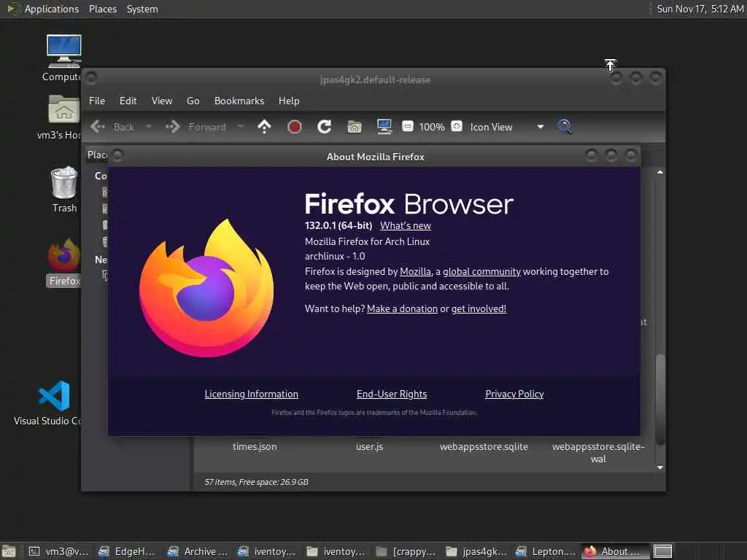Switch to Lepton... taskbar window
Viewport: 747px width, 560px height.
pyautogui.click(x=546, y=551)
